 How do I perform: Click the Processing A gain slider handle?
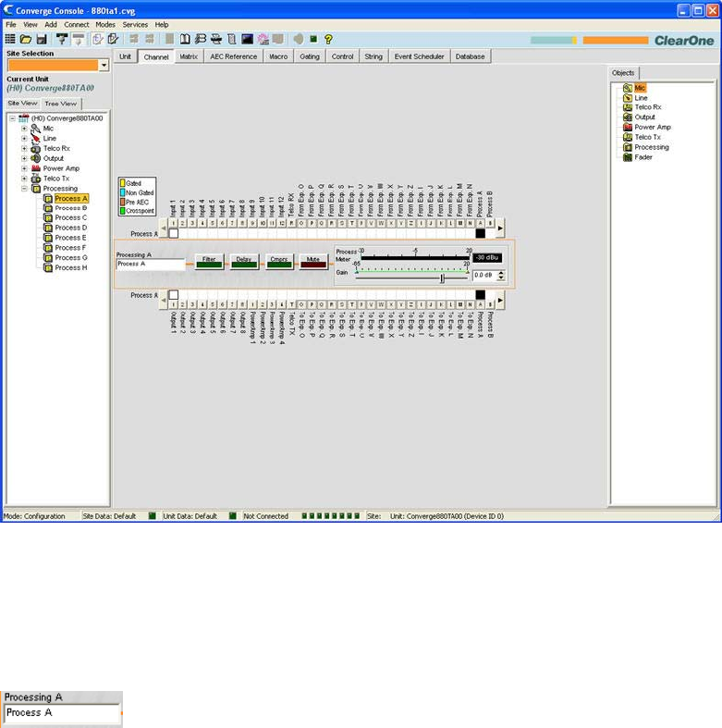click(442, 278)
